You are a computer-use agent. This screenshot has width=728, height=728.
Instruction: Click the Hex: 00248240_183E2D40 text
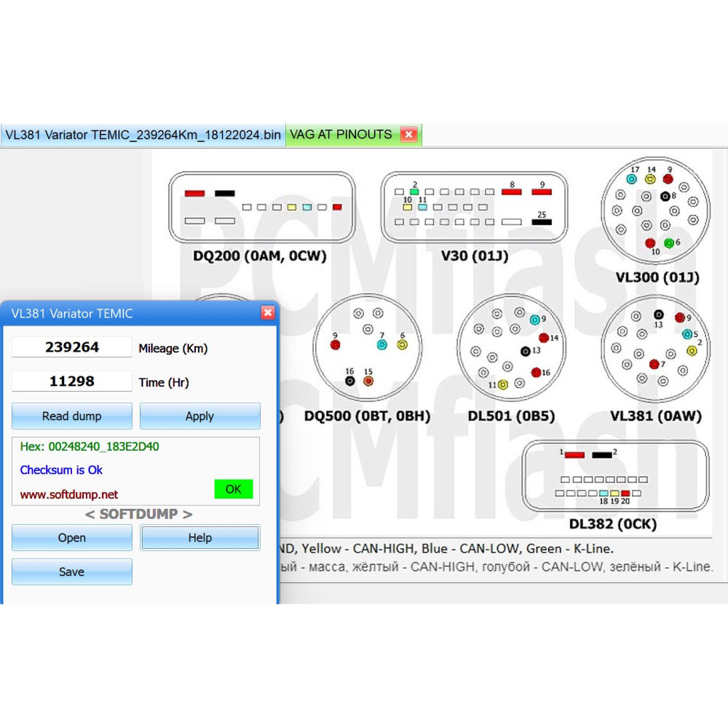click(89, 447)
